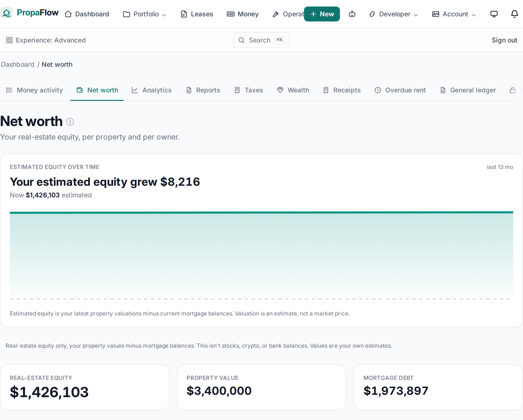
Task: Click the Developer link icon
Action: [x=372, y=14]
